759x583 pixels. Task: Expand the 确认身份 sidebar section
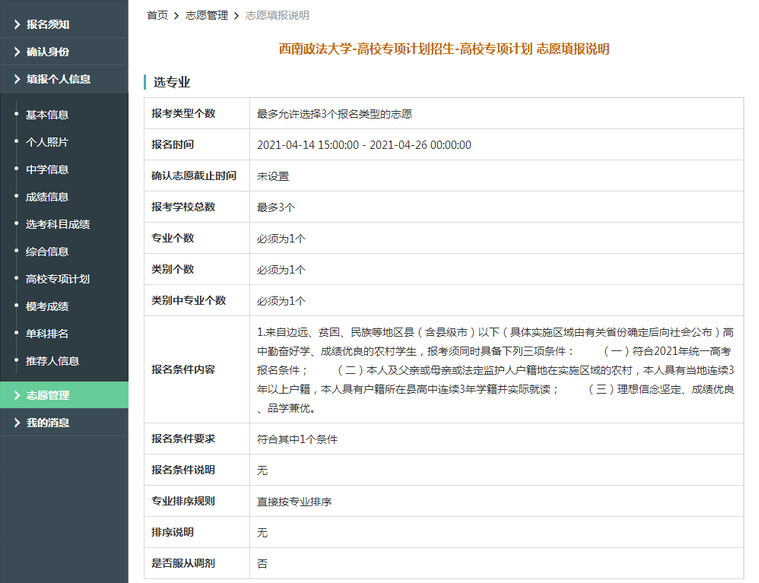[x=64, y=51]
